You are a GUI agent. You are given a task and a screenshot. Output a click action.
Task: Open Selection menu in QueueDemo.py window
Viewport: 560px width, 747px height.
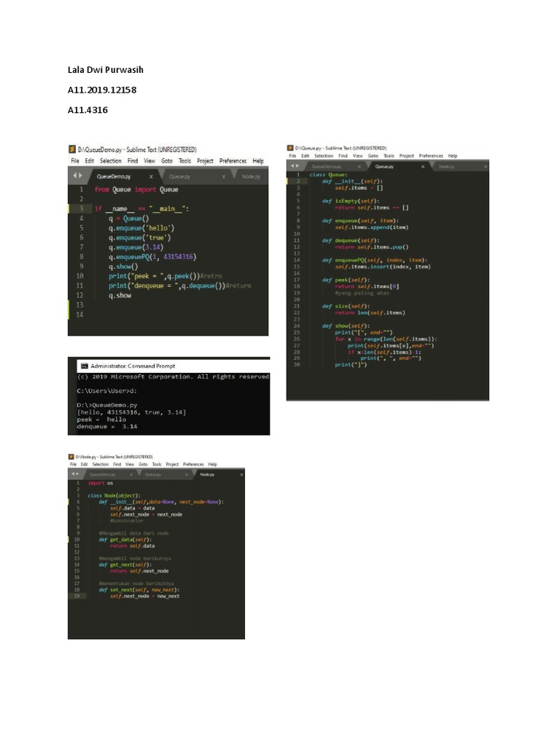tap(111, 161)
